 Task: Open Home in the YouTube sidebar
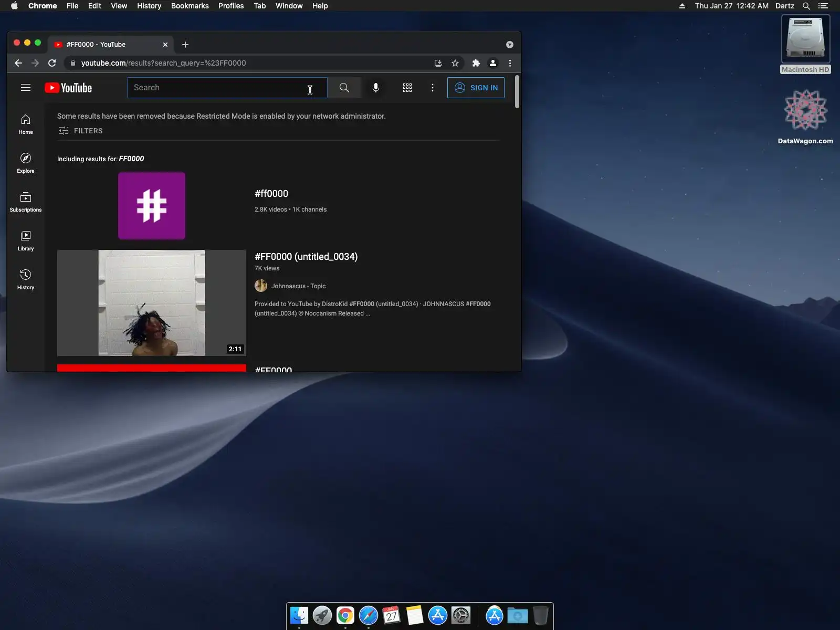point(26,124)
